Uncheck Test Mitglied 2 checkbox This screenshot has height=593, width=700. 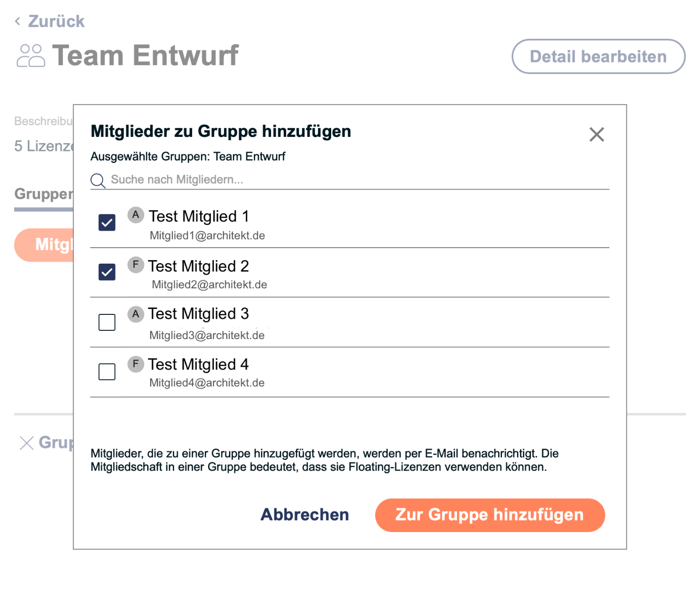point(107,272)
